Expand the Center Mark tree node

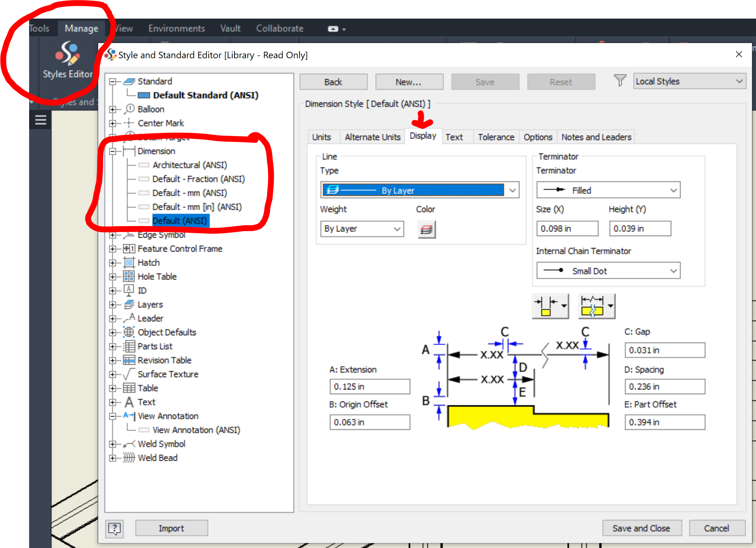point(113,123)
